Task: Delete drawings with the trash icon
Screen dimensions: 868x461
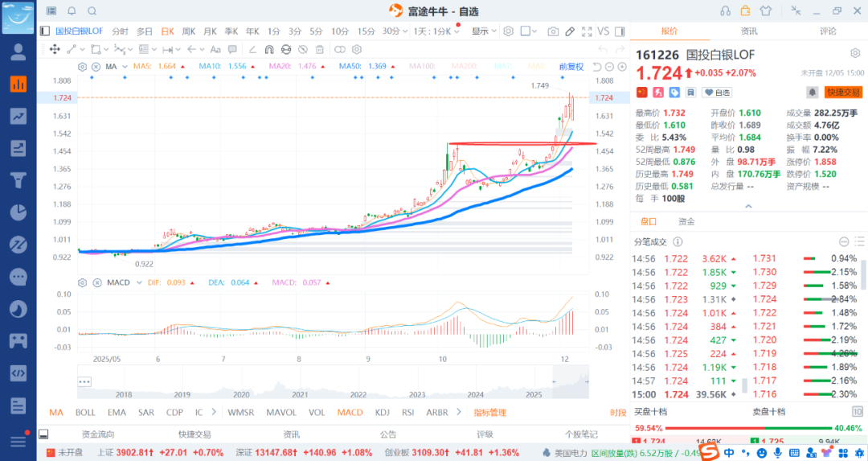Action: (319, 49)
